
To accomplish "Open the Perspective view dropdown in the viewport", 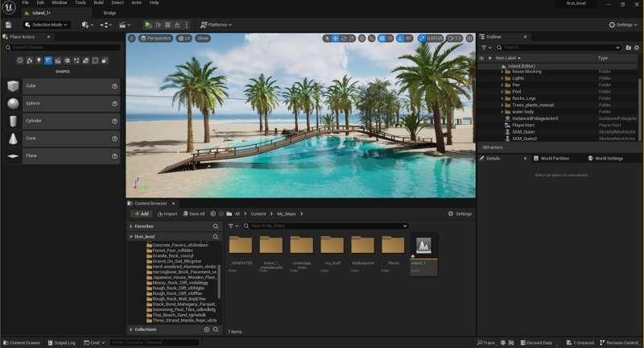I will (x=155, y=38).
